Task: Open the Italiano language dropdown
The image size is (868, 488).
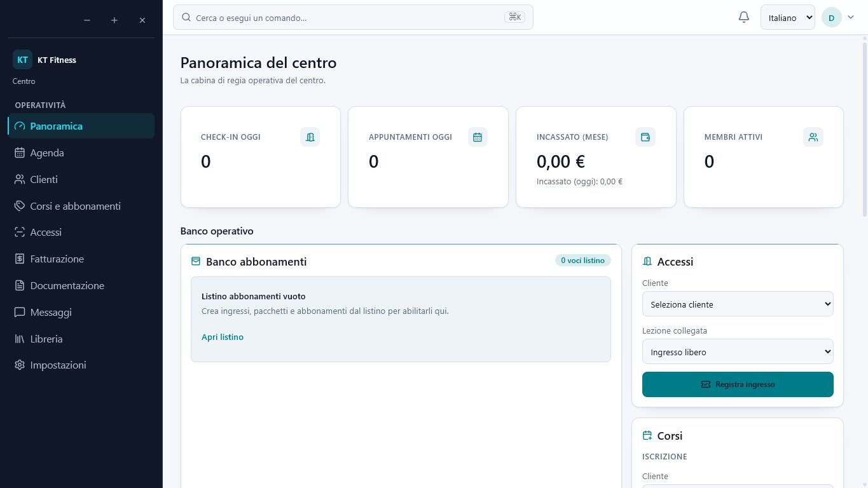Action: [x=788, y=18]
